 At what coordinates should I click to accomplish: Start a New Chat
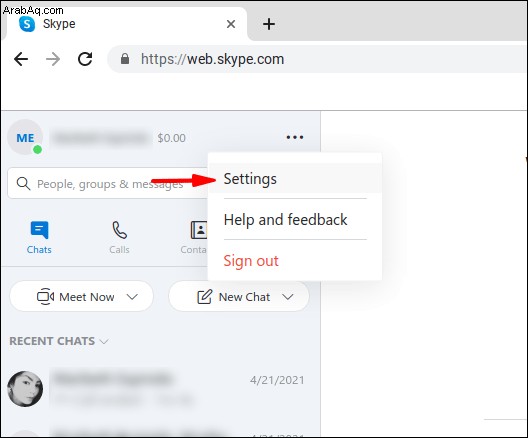238,297
